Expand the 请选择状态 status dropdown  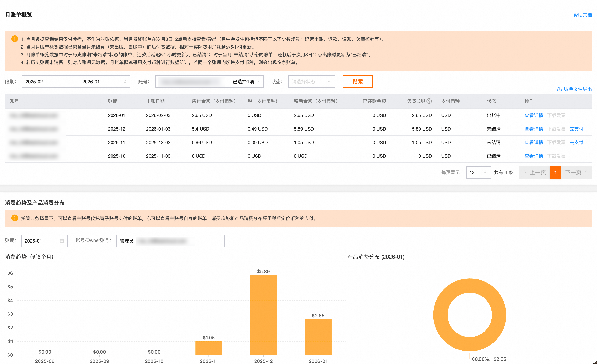coord(311,82)
